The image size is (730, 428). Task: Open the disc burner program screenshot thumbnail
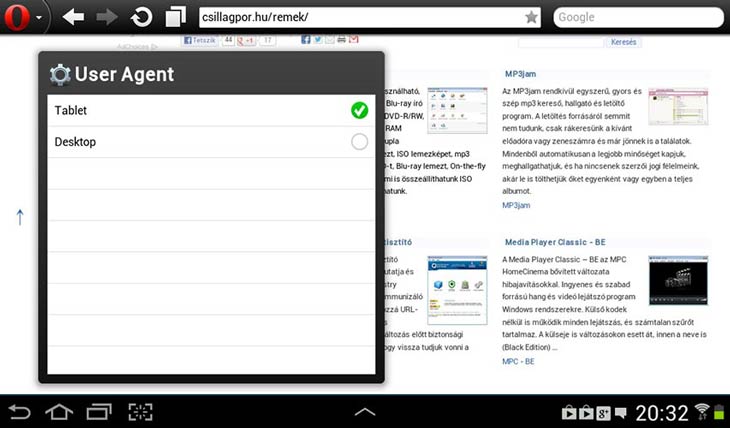pos(457,110)
